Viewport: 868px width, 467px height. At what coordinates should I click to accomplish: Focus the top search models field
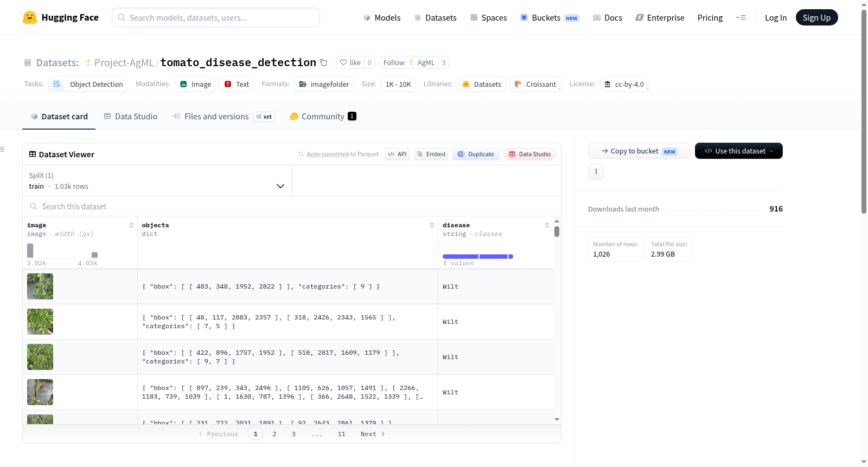216,17
